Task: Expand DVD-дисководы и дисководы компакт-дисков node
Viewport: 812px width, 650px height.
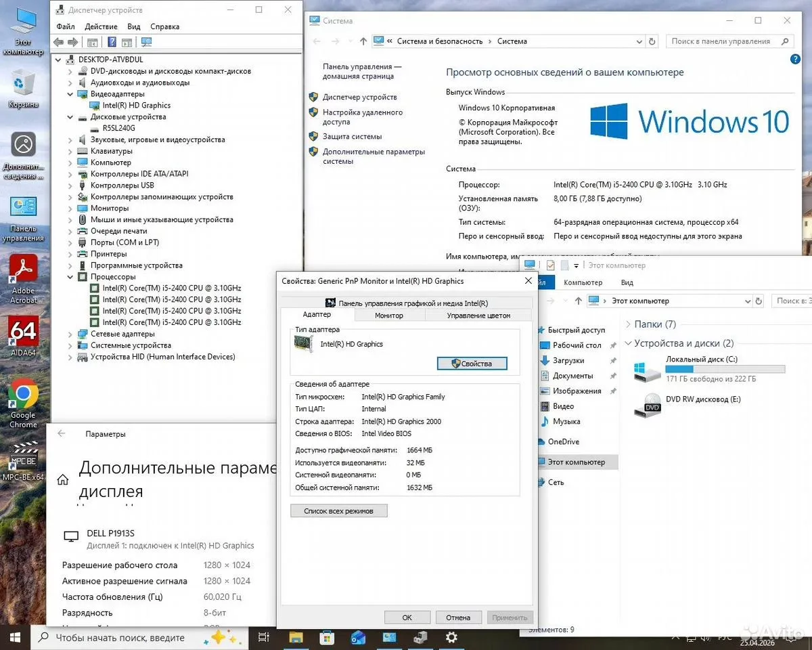Action: 70,71
